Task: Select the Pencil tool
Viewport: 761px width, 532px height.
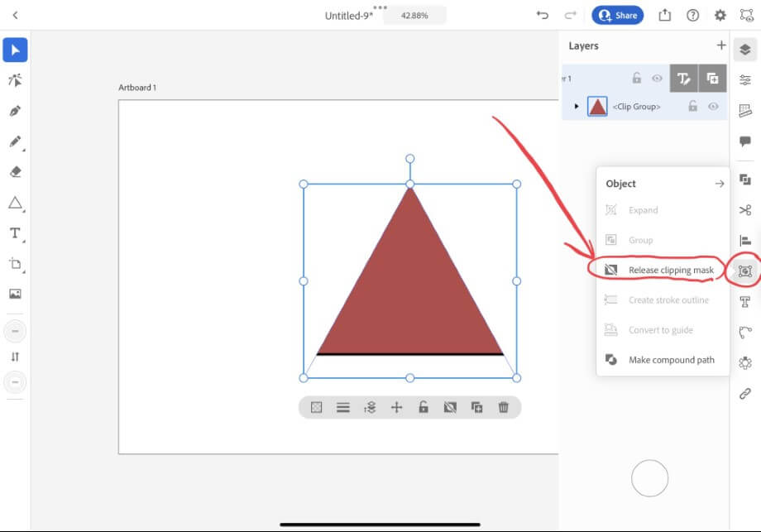Action: click(x=15, y=141)
